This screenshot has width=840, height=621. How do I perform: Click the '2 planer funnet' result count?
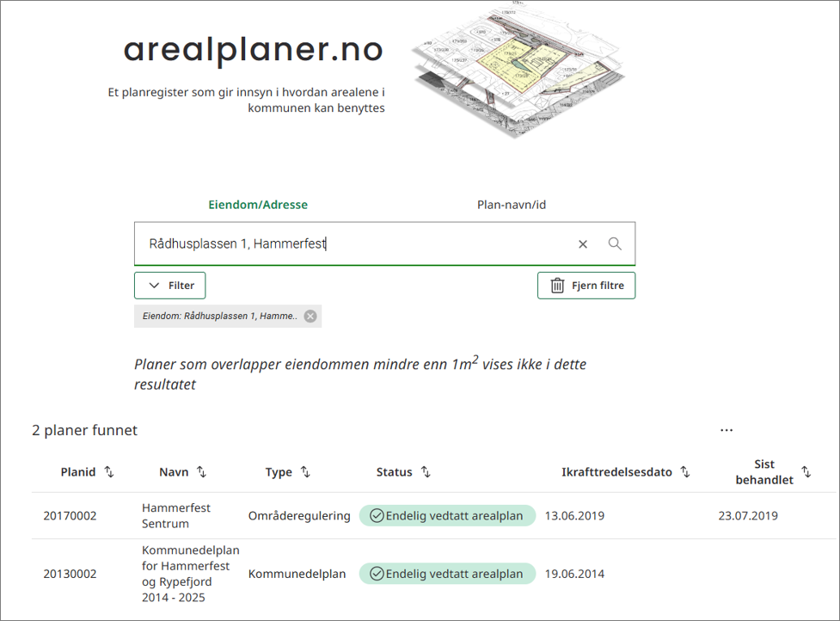point(84,430)
